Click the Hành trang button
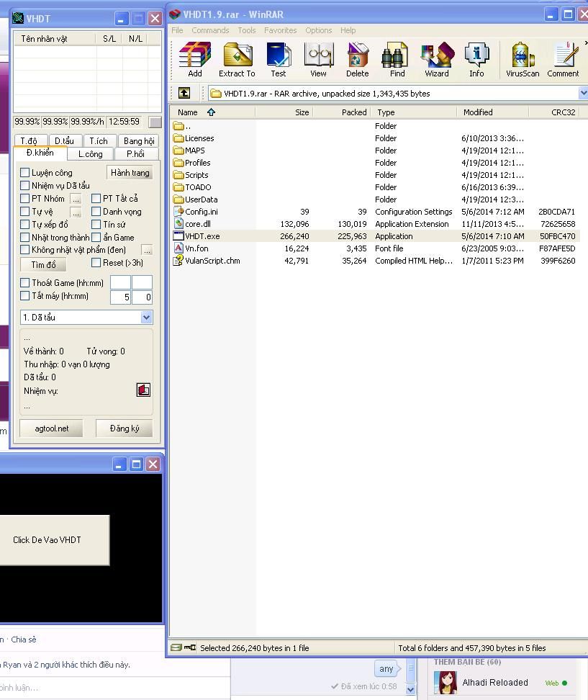The width and height of the screenshot is (588, 700). coord(130,172)
